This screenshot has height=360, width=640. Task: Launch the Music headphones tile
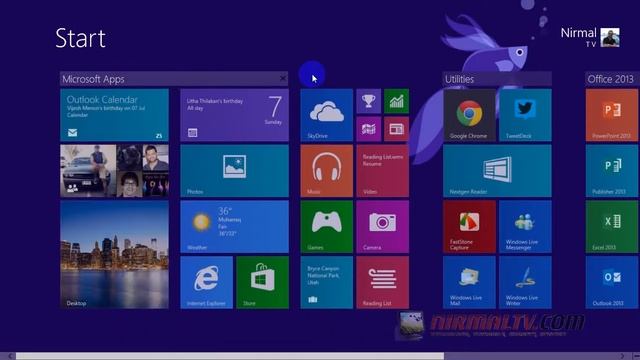(327, 171)
